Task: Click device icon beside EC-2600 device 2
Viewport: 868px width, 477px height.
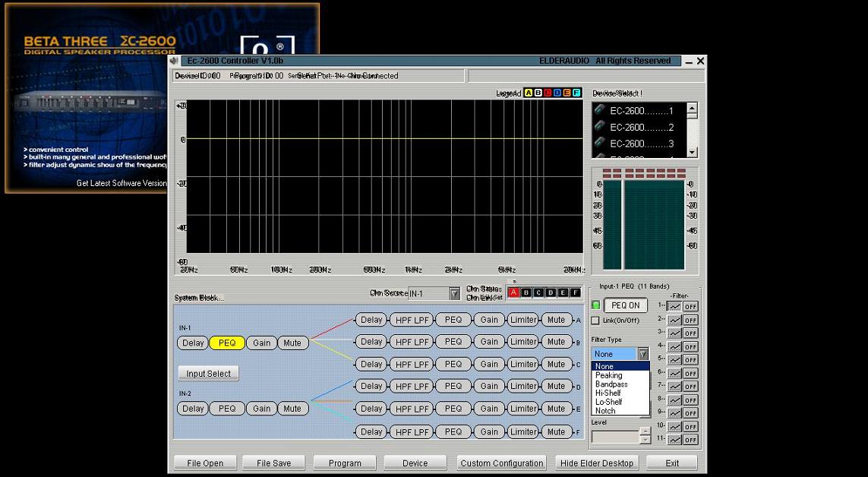Action: click(599, 127)
